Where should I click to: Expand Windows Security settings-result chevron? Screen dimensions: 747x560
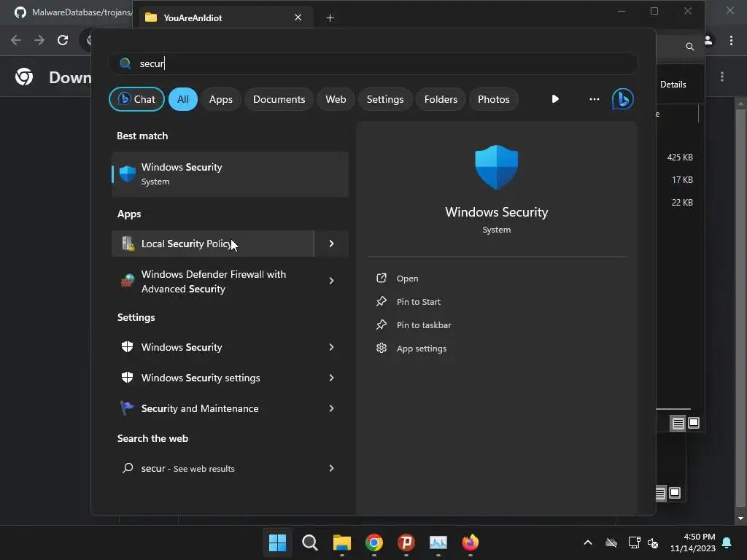click(x=332, y=347)
